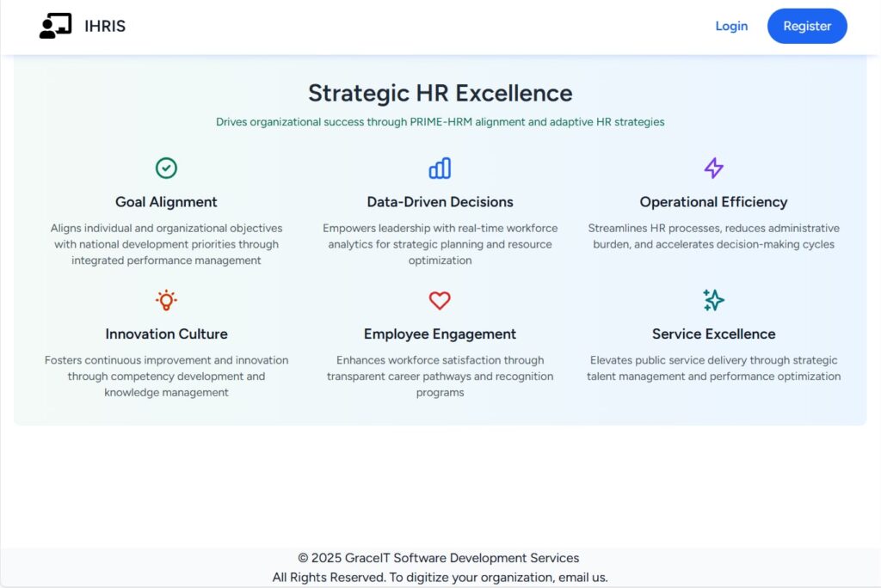This screenshot has width=881, height=588.
Task: Click the All Rights Reserved footer text
Action: pos(440,578)
